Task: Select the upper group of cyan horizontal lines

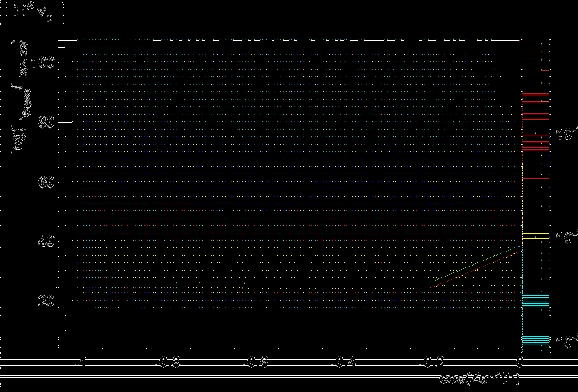Action: tap(536, 301)
